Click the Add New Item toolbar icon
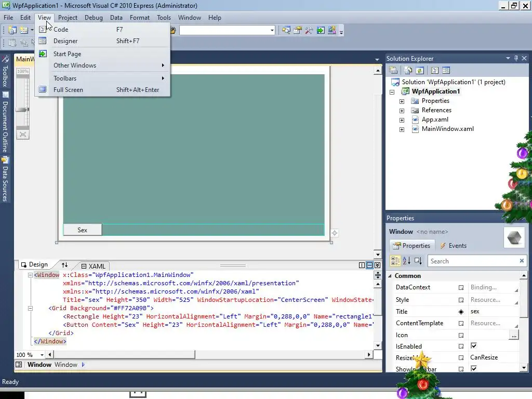The width and height of the screenshot is (532, 399). pyautogui.click(x=24, y=31)
